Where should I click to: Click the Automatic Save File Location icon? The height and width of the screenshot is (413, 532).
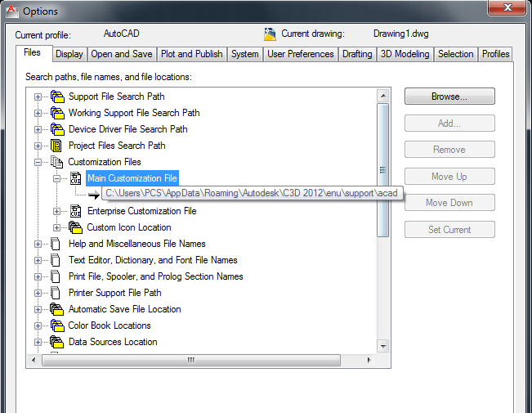[x=56, y=309]
